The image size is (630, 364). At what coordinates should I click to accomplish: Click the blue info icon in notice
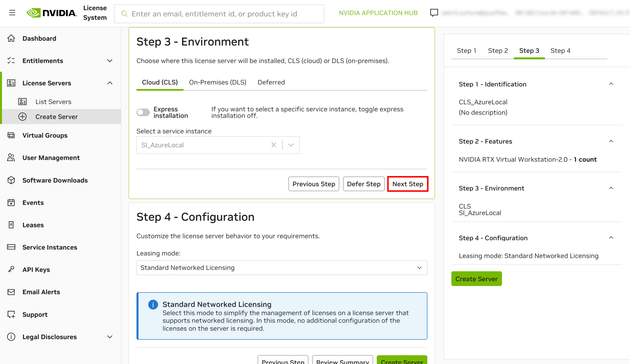[x=153, y=305]
